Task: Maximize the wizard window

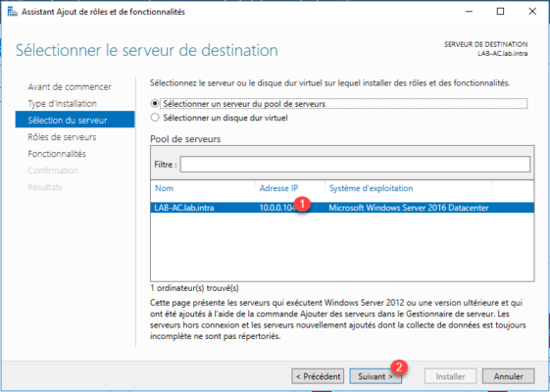Action: pos(501,12)
